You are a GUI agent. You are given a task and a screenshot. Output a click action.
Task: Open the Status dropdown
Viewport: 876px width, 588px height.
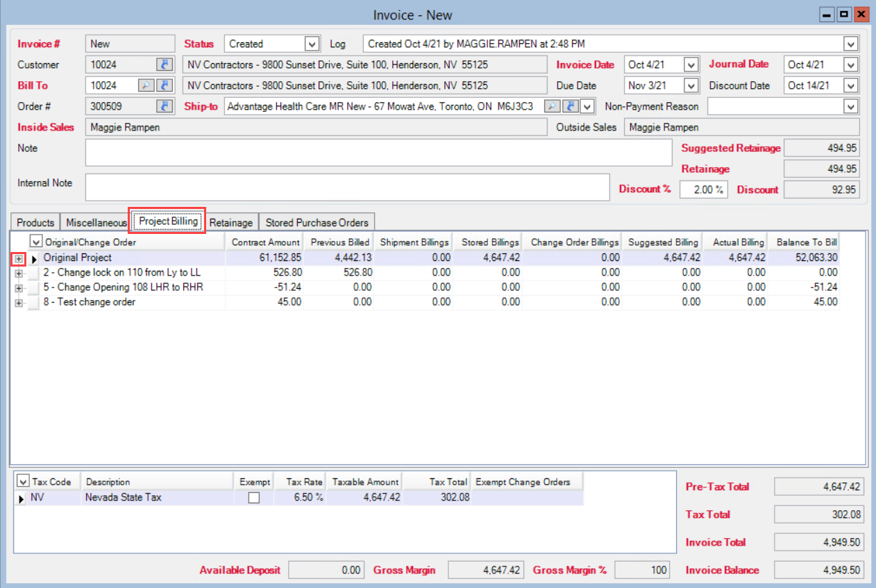(x=312, y=44)
